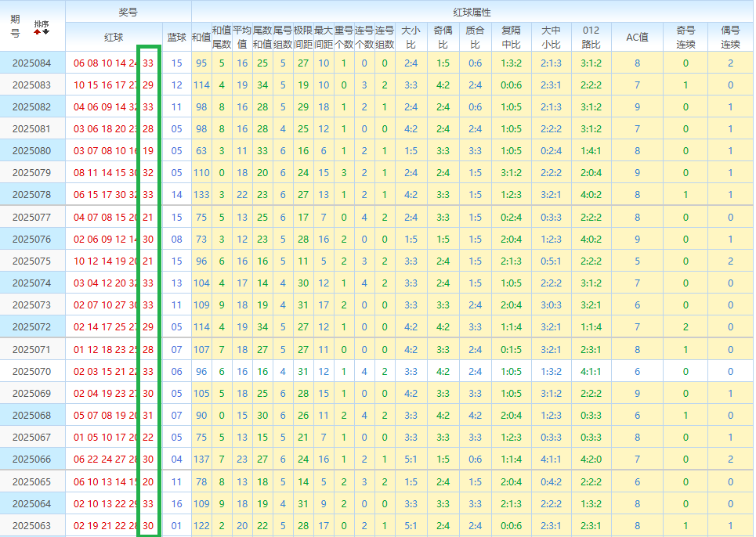Click 012路比 value 1:4:1 in row 2025080
The height and width of the screenshot is (537, 756).
point(591,151)
